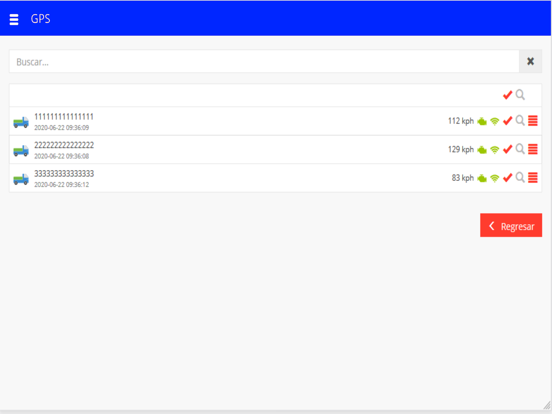
Task: Select the device name 111111111111111
Action: 64,117
